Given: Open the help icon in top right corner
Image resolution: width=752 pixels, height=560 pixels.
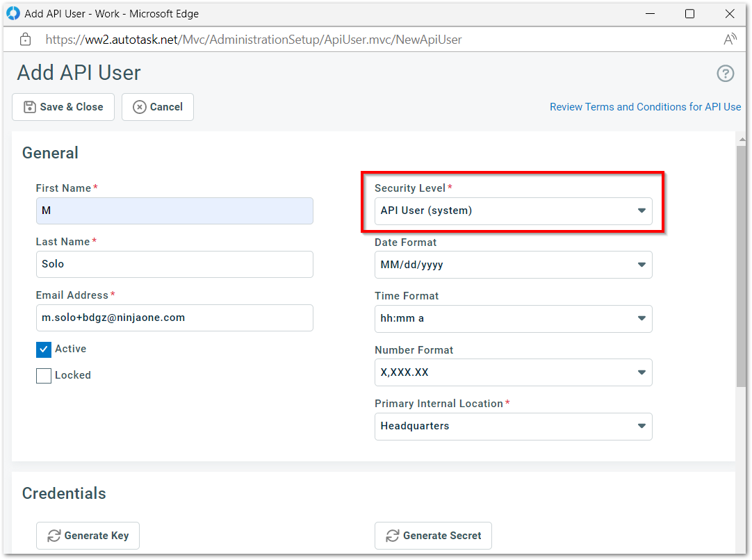Looking at the screenshot, I should coord(726,73).
